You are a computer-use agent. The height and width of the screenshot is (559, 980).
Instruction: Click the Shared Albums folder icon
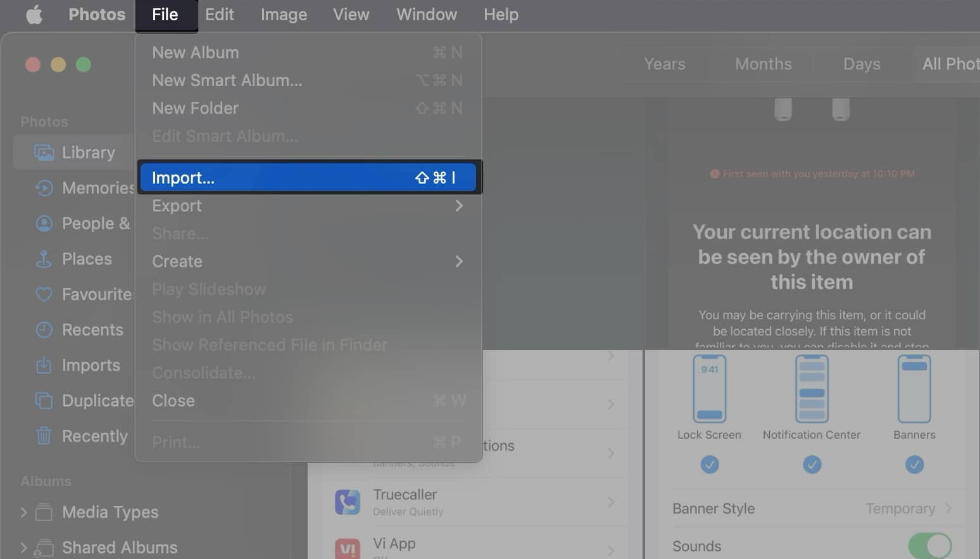coord(44,548)
